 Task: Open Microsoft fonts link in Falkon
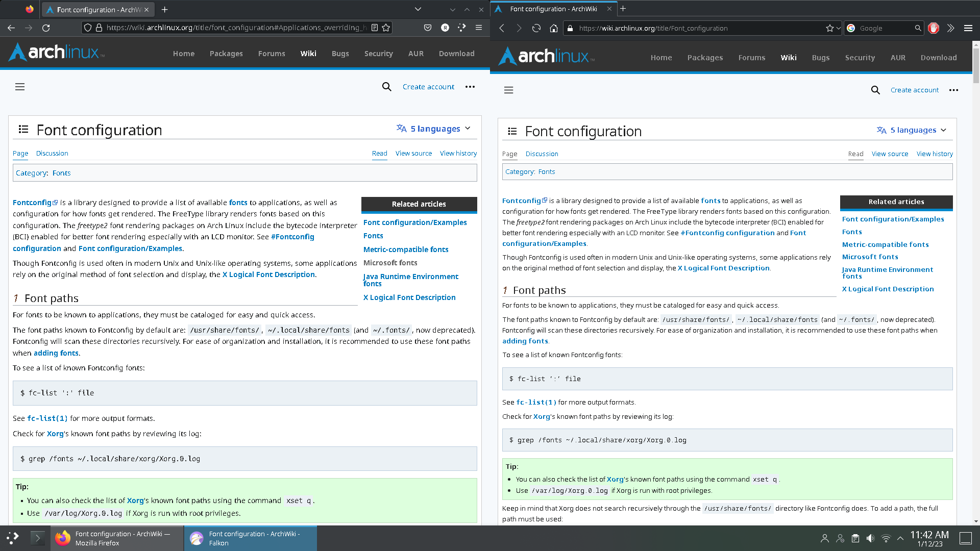point(870,257)
